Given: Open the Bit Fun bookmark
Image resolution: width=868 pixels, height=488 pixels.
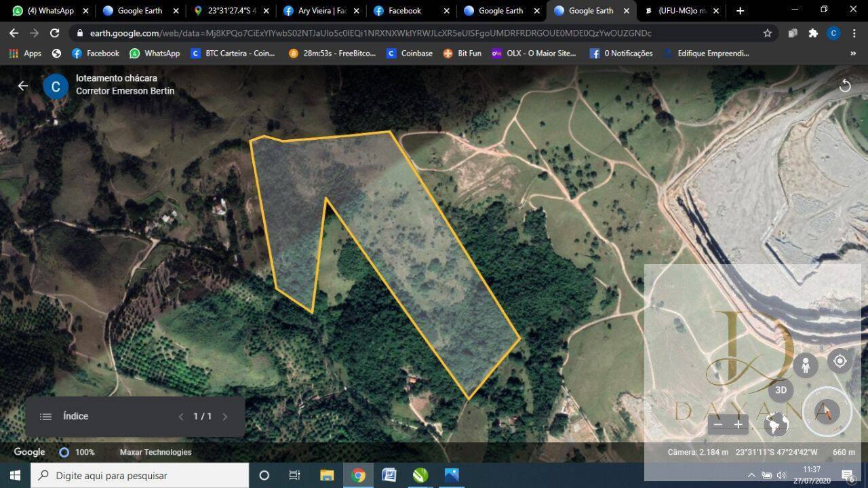Looking at the screenshot, I should tap(462, 53).
